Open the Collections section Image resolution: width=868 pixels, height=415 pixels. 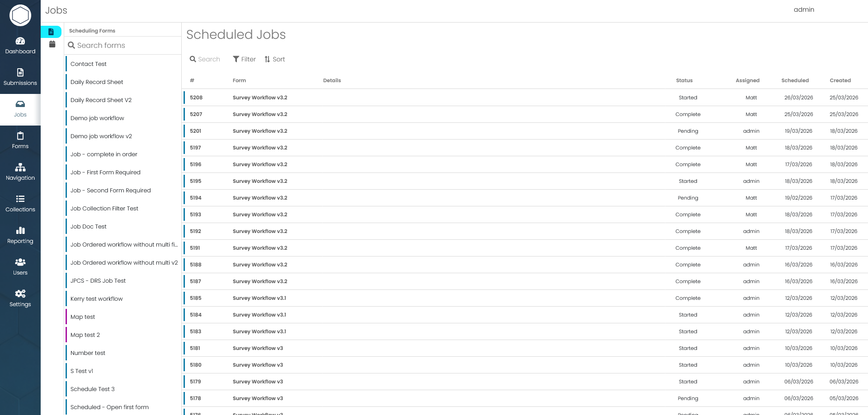[x=20, y=204]
